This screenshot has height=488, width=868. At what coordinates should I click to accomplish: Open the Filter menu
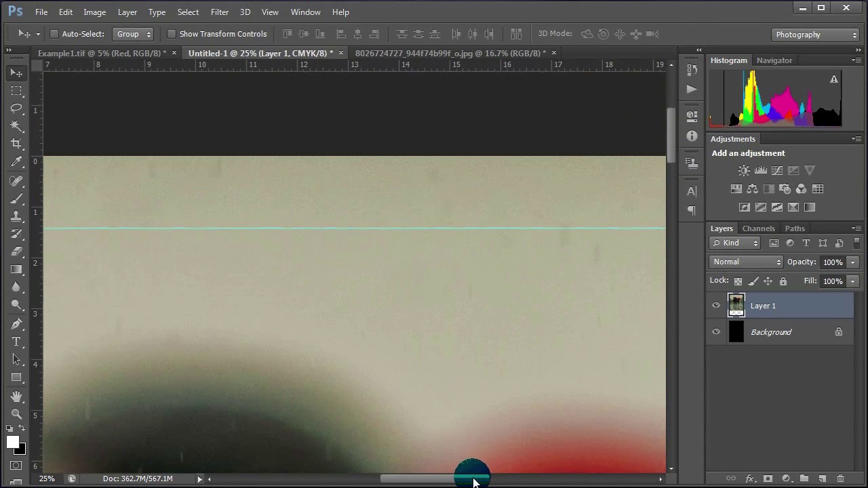click(219, 12)
